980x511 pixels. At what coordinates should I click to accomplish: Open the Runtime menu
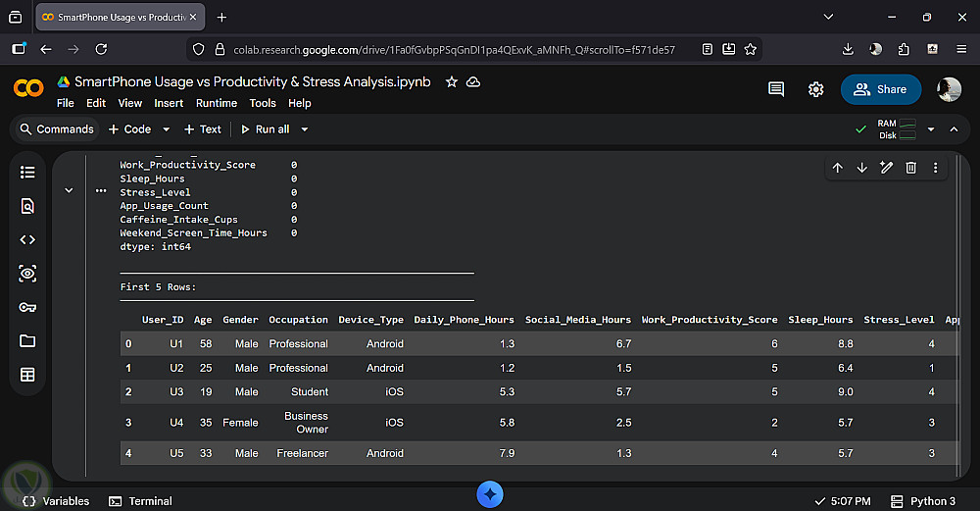click(x=216, y=103)
